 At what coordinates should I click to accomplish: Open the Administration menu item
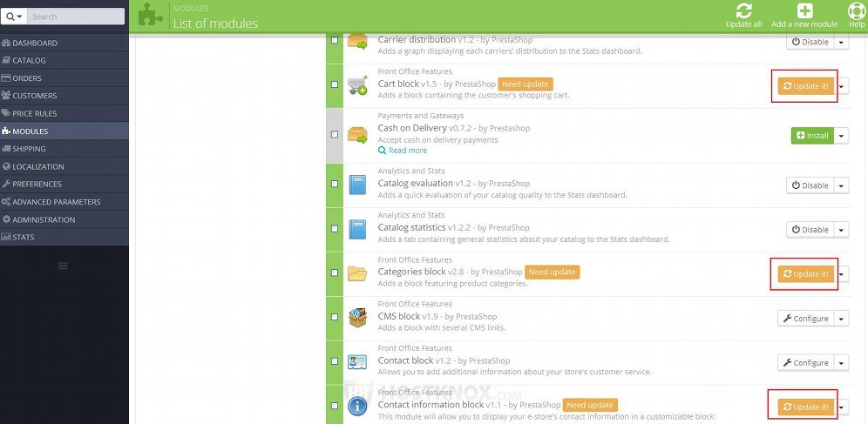point(64,219)
